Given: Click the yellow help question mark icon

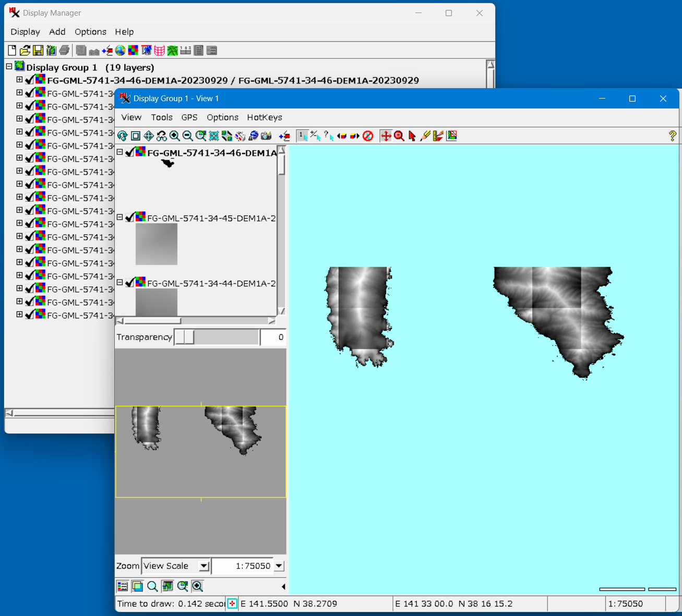Looking at the screenshot, I should [672, 136].
